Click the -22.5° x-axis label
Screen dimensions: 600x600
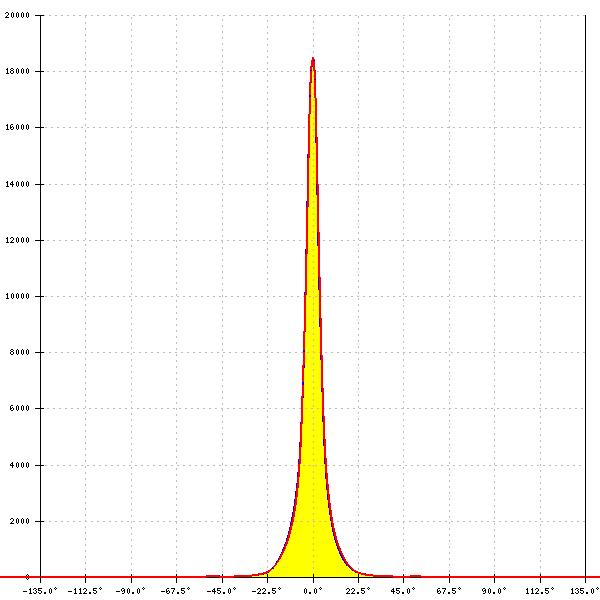267,591
